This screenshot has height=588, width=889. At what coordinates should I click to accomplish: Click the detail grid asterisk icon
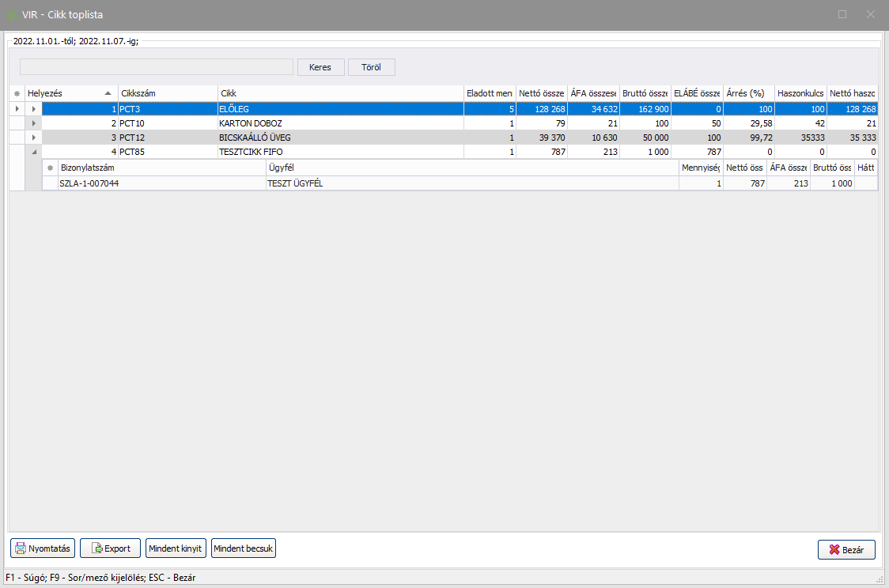tap(51, 168)
